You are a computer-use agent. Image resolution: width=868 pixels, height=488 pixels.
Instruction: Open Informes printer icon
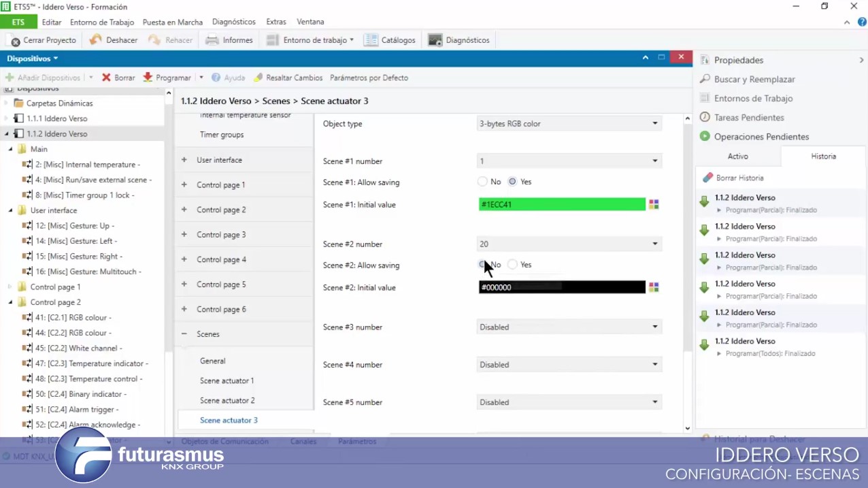click(x=212, y=40)
